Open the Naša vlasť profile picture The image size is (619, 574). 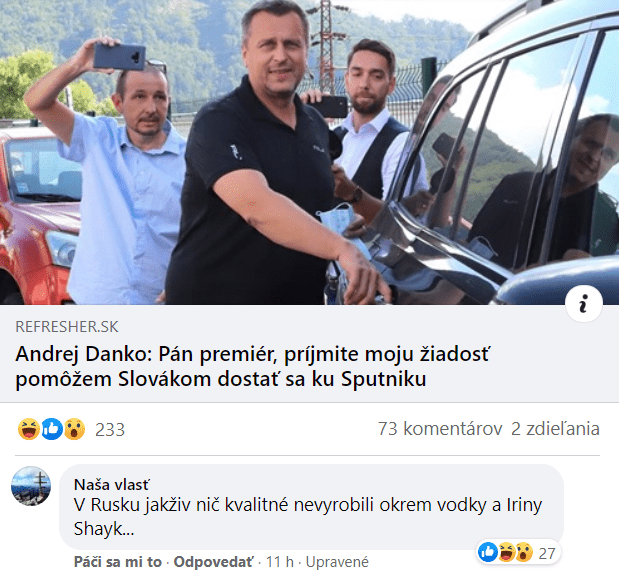[x=31, y=486]
